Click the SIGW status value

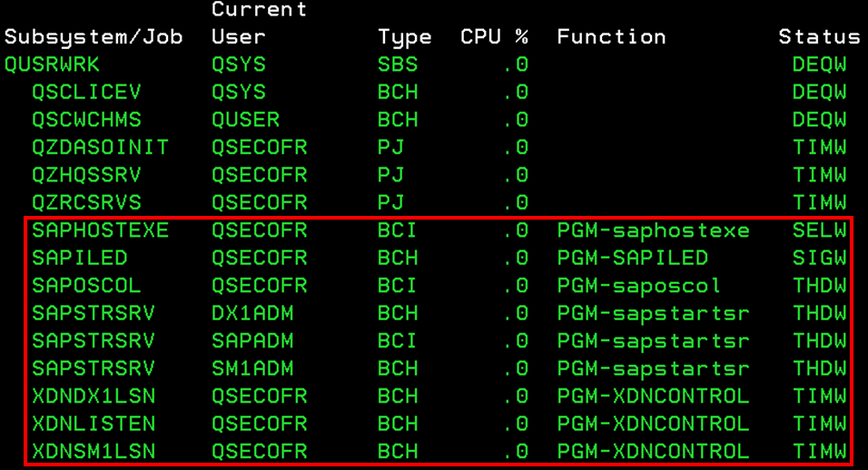point(819,259)
